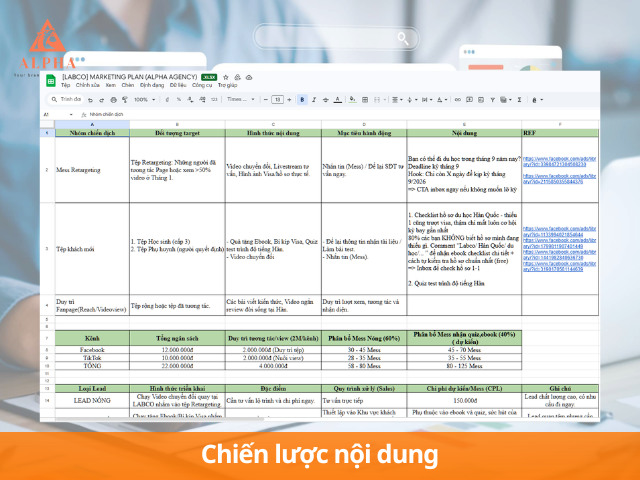
Task: Insert a comment from toolbar
Action: (x=469, y=100)
